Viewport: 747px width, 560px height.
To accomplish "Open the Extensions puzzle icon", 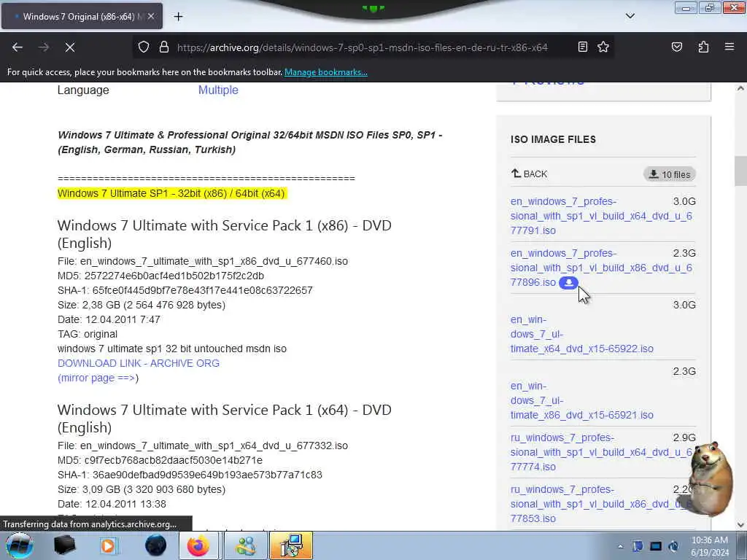I will (703, 47).
